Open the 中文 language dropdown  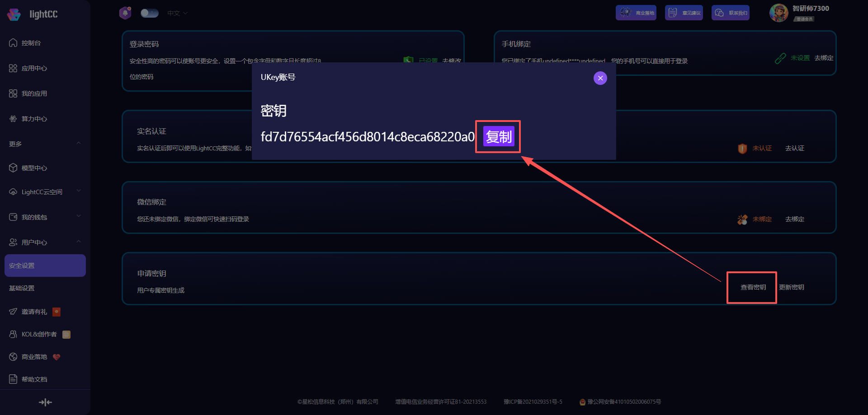(x=177, y=13)
